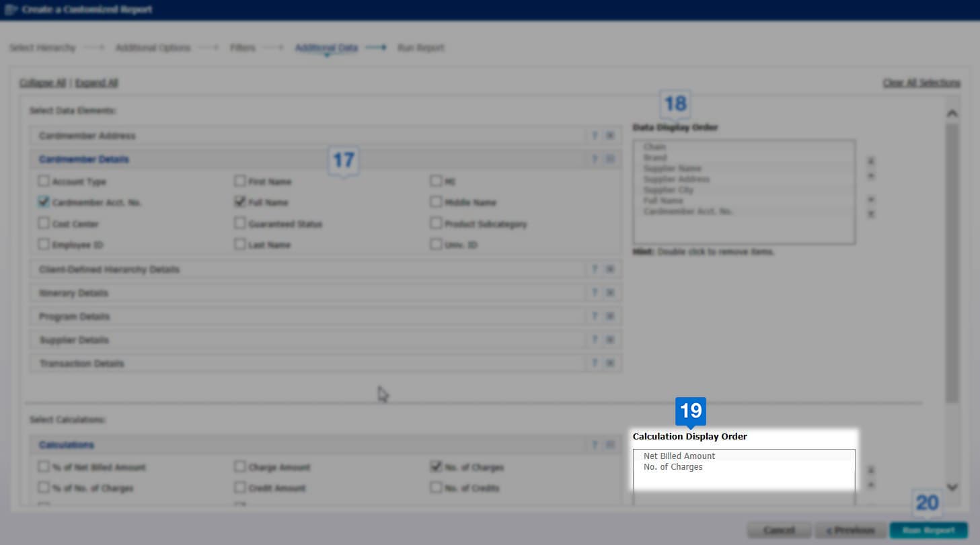Open help for Itinerary Details section
The width and height of the screenshot is (980, 545).
pos(595,293)
